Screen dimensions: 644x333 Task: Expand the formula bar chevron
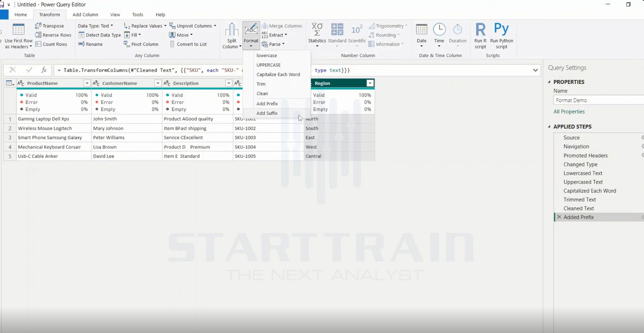coord(535,70)
